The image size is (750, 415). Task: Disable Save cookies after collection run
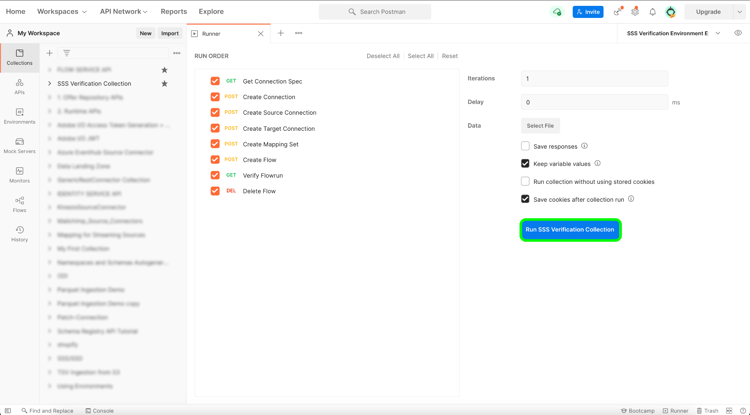pyautogui.click(x=525, y=199)
